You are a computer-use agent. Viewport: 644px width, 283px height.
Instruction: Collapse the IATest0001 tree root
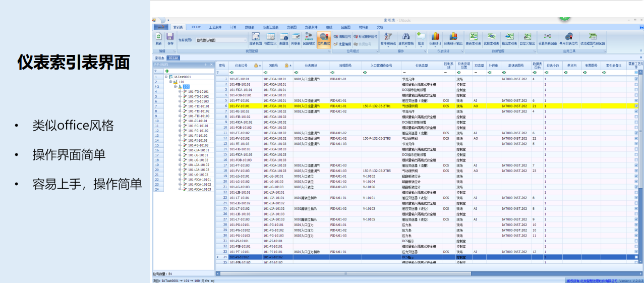(166, 77)
